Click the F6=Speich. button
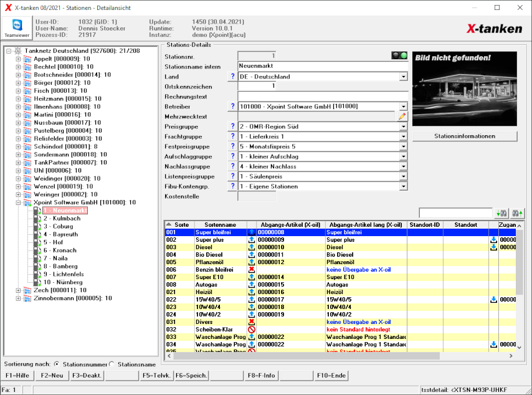The image size is (532, 395). [x=191, y=376]
